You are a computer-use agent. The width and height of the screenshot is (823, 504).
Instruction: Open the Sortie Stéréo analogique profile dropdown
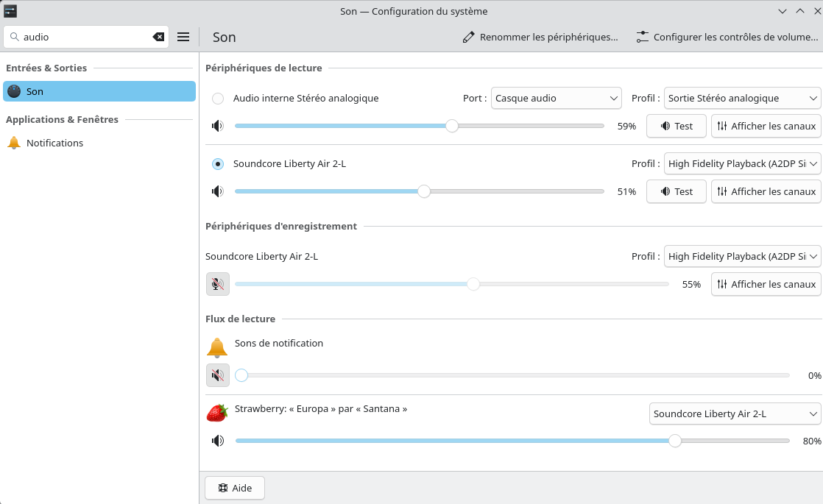(x=742, y=98)
